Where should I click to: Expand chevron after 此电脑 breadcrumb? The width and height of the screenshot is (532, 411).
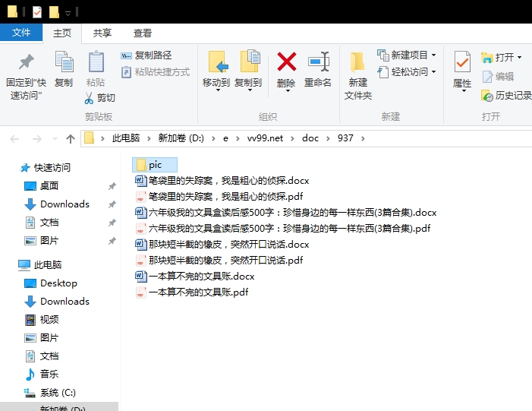pyautogui.click(x=149, y=138)
